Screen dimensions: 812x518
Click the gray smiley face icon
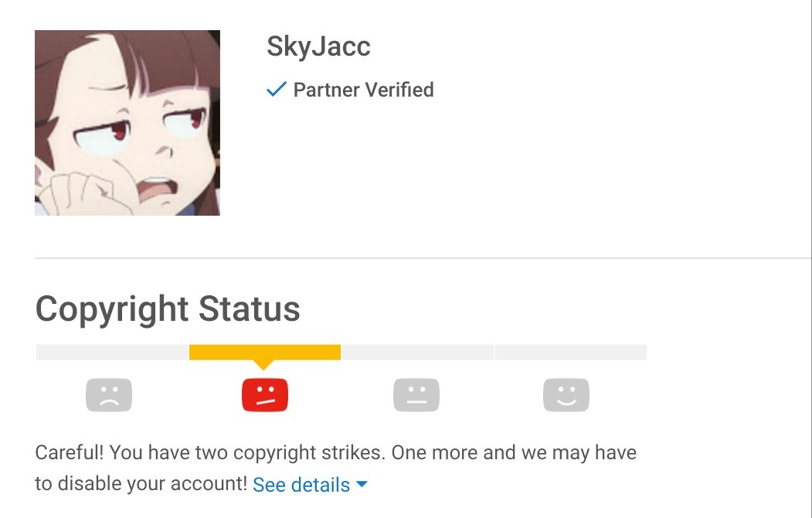tap(566, 395)
